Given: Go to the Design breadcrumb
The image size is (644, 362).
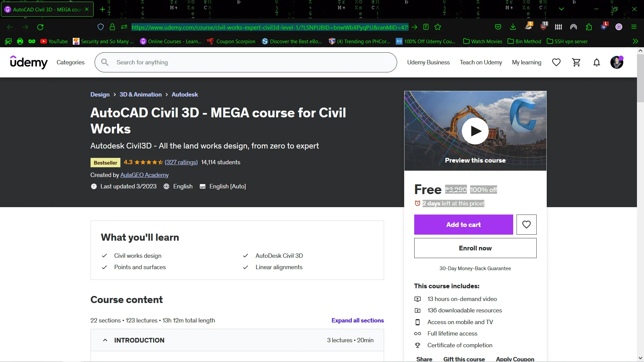Looking at the screenshot, I should [100, 95].
